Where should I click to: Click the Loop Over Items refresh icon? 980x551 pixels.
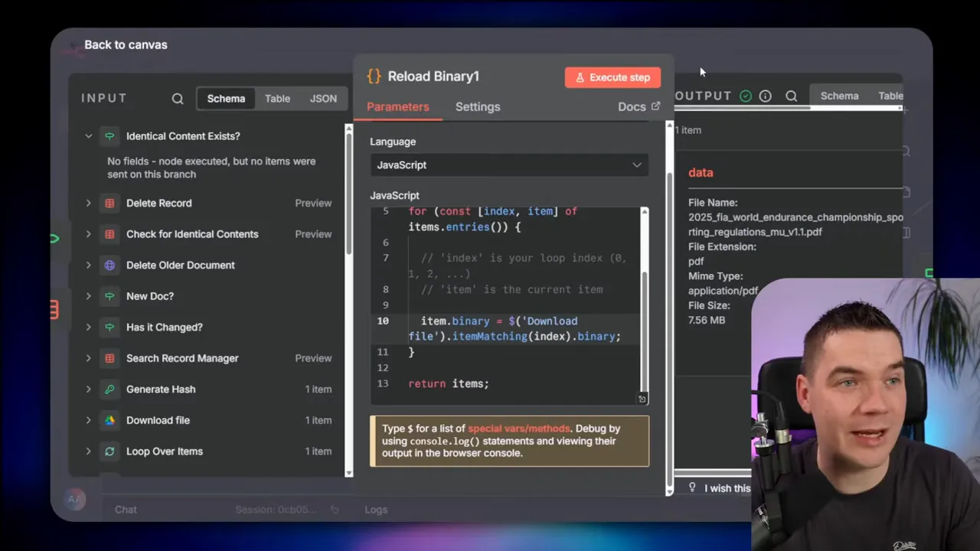click(x=109, y=452)
